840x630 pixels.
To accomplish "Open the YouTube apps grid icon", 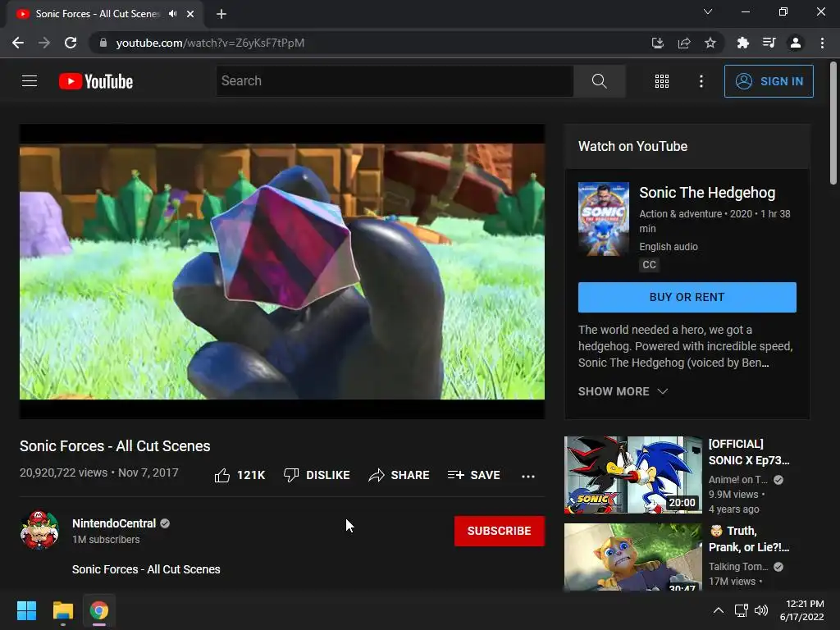I will (x=662, y=81).
